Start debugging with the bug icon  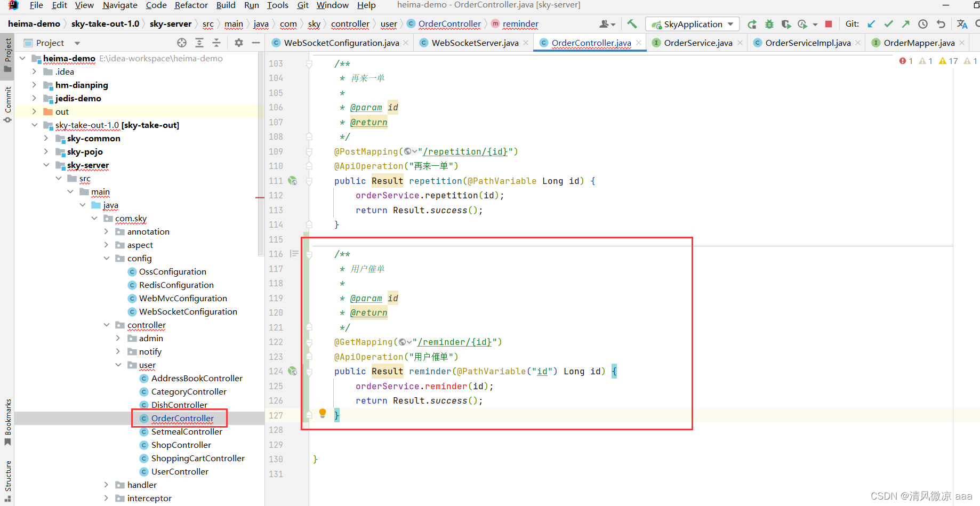[769, 24]
